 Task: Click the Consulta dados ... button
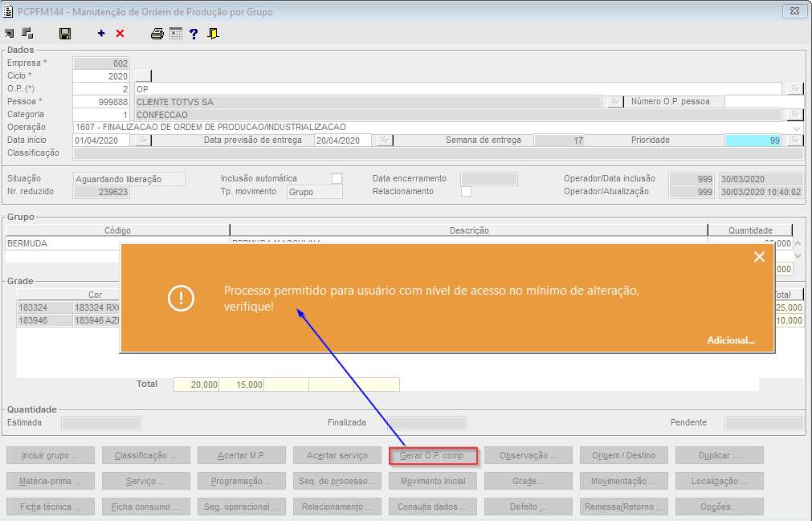433,507
